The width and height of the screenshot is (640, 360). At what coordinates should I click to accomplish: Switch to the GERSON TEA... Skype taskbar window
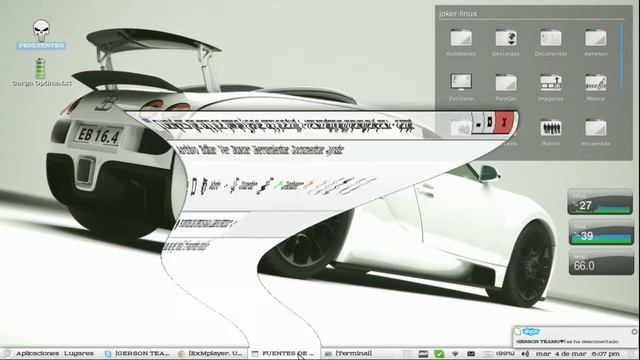pyautogui.click(x=138, y=353)
